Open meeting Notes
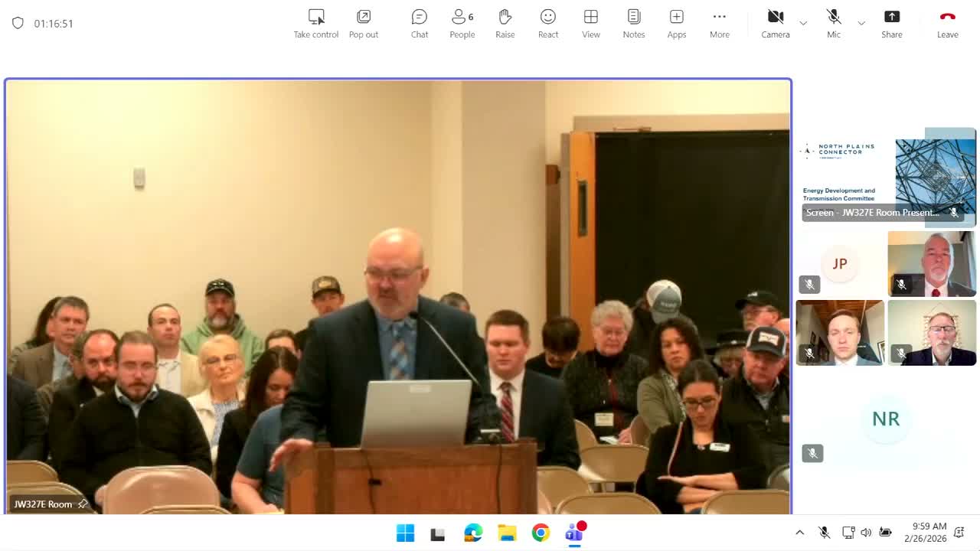980x551 pixels. (x=634, y=24)
